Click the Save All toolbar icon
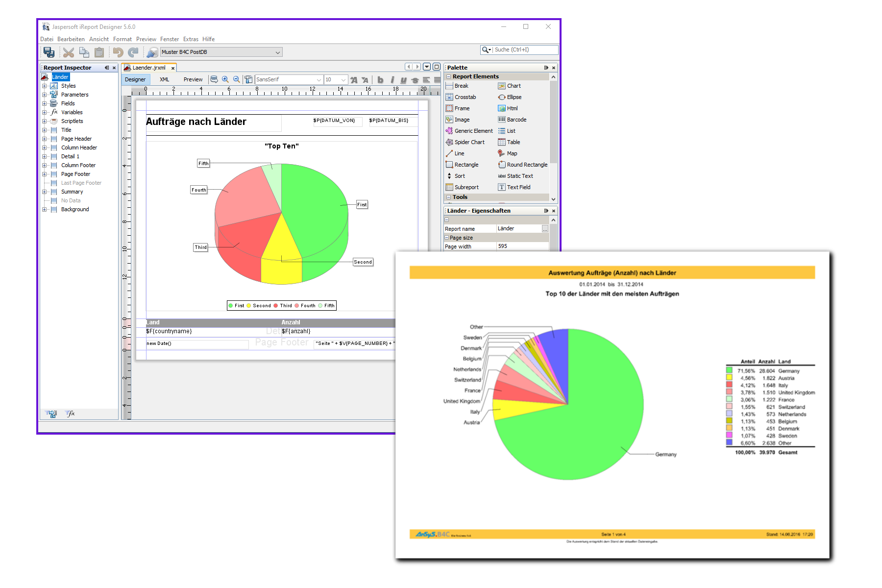882x588 pixels. [x=49, y=52]
